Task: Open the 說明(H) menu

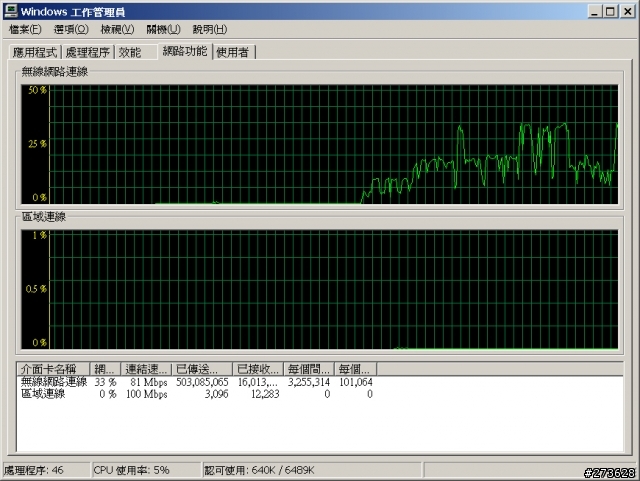Action: tap(210, 29)
